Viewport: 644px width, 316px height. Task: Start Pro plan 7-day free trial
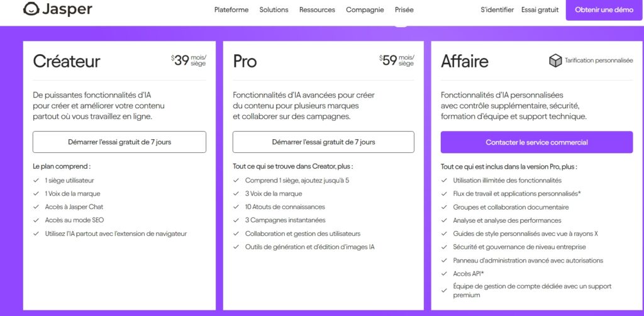[x=323, y=142]
